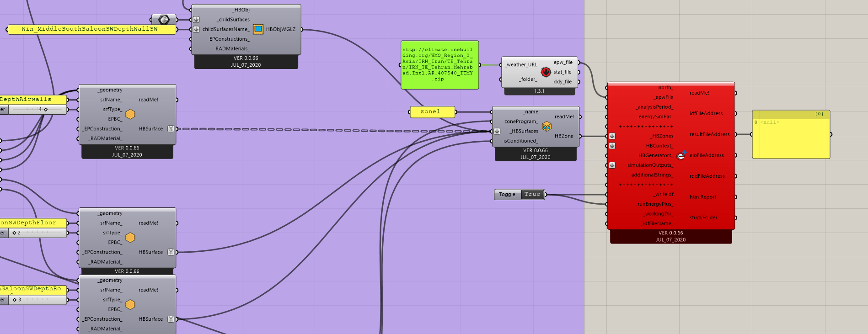Select the zone1 text panel
This screenshot has height=334, width=868.
point(432,112)
